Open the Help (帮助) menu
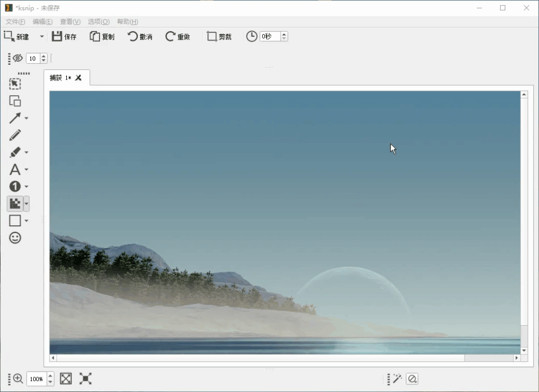 tap(127, 22)
